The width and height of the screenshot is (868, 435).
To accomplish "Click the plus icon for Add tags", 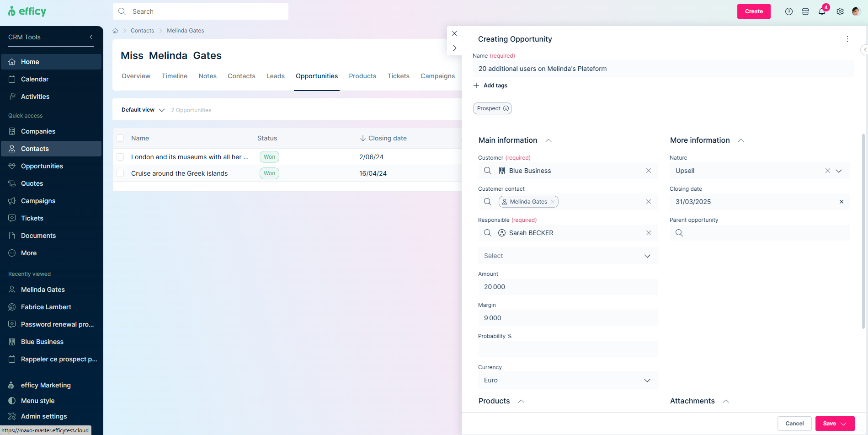I will tap(476, 86).
